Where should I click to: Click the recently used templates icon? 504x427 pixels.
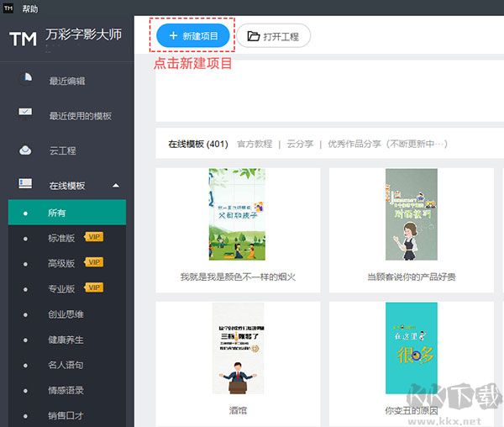26,114
